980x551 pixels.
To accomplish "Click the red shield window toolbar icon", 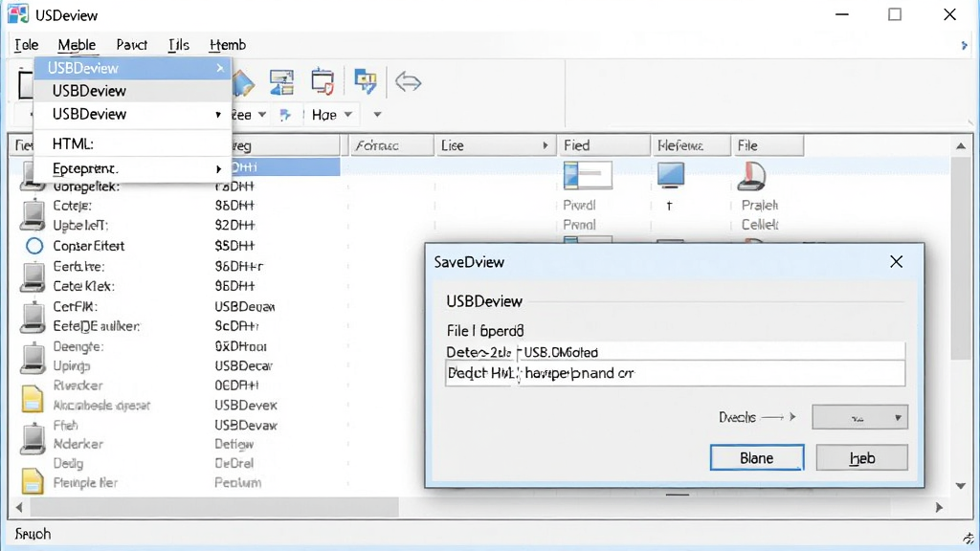I will tap(323, 81).
